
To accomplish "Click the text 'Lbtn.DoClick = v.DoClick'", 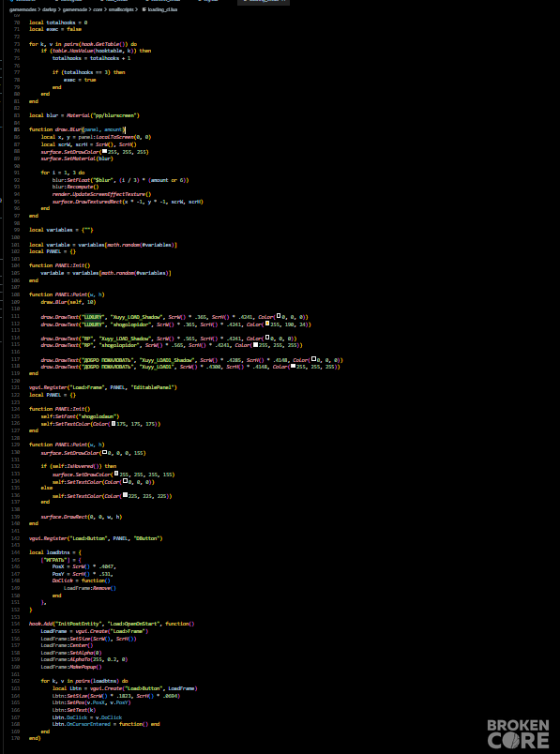I will 87,717.
